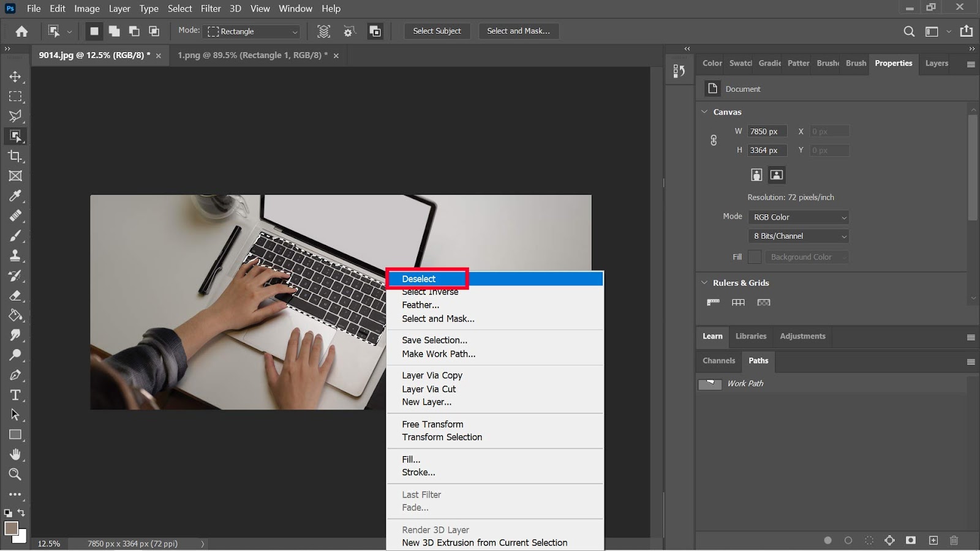This screenshot has height=551, width=980.
Task: Click the Load path as selection icon
Action: [869, 541]
